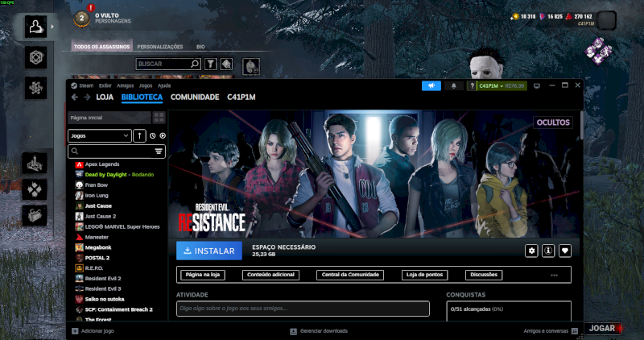
Task: Open Discussões link
Action: 484,275
